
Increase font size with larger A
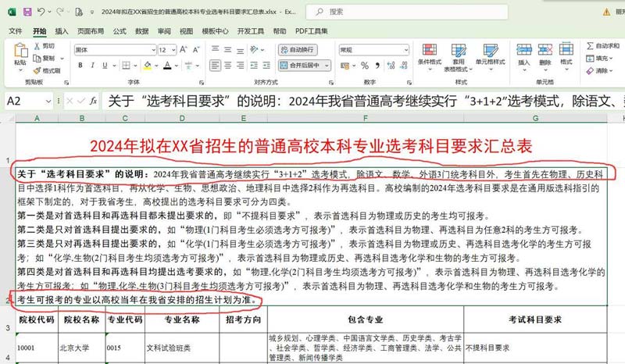[183, 49]
